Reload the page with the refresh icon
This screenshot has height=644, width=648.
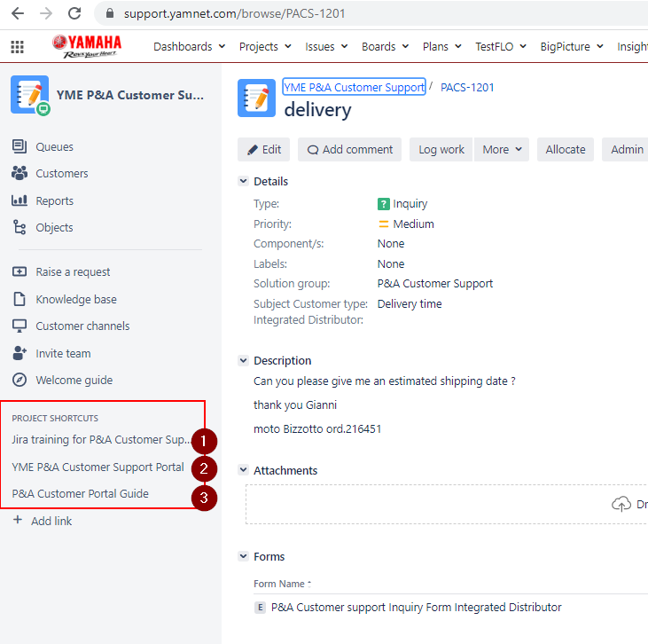point(74,13)
